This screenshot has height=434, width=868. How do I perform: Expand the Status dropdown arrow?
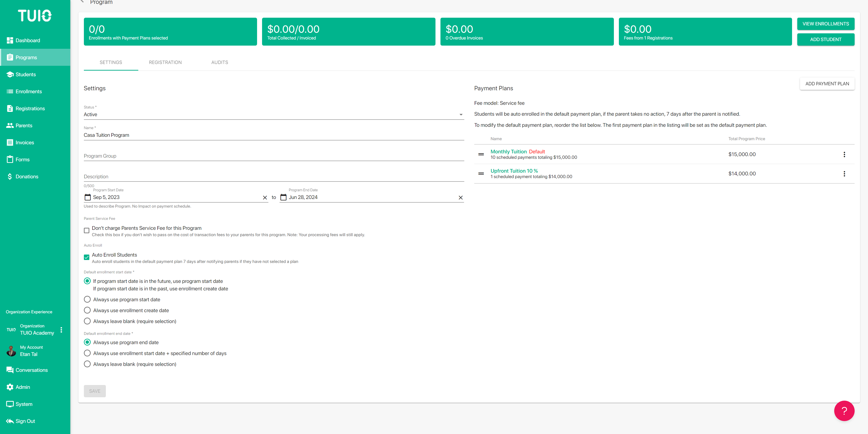click(x=461, y=115)
